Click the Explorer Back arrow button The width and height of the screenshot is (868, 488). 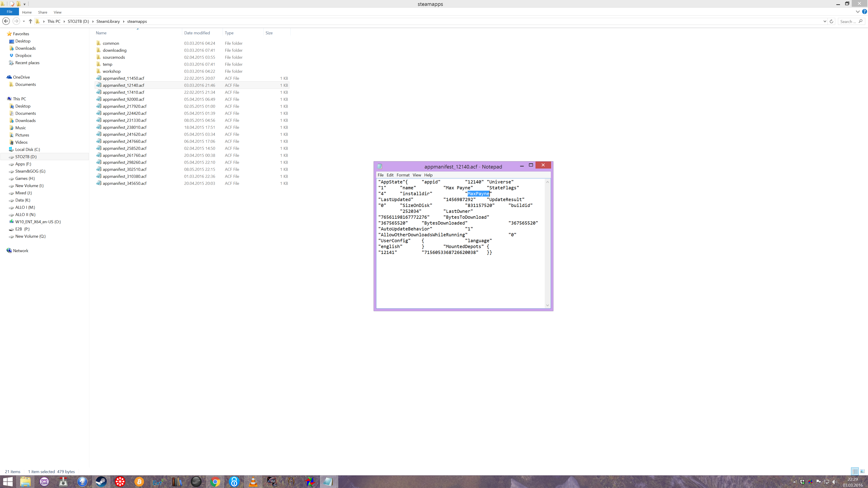coord(6,21)
